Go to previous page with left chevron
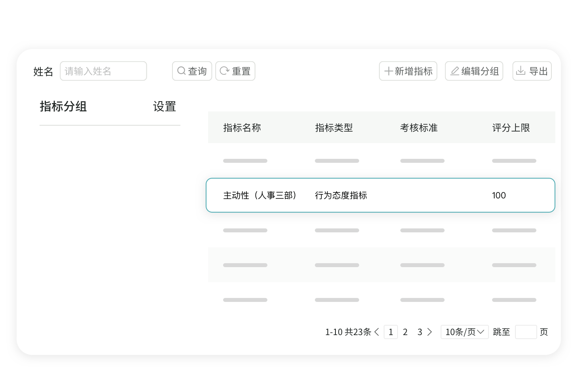587x392 pixels. (x=377, y=332)
